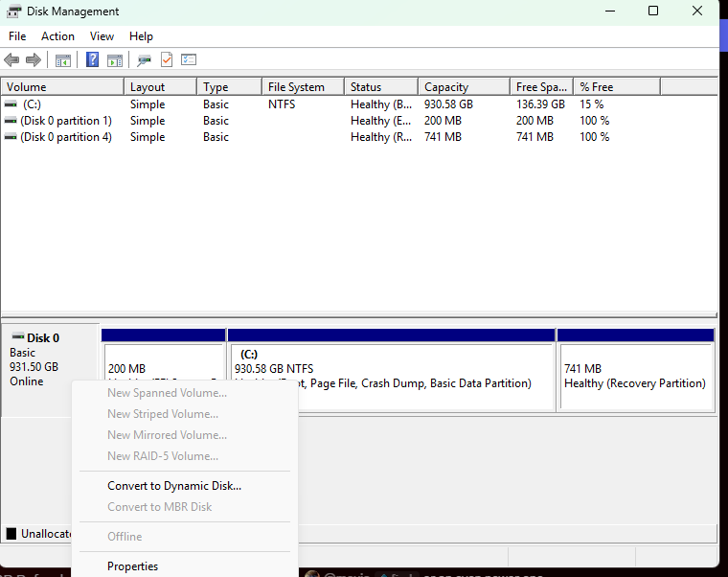This screenshot has height=577, width=728.
Task: Open the blue Help question-mark icon
Action: click(92, 59)
